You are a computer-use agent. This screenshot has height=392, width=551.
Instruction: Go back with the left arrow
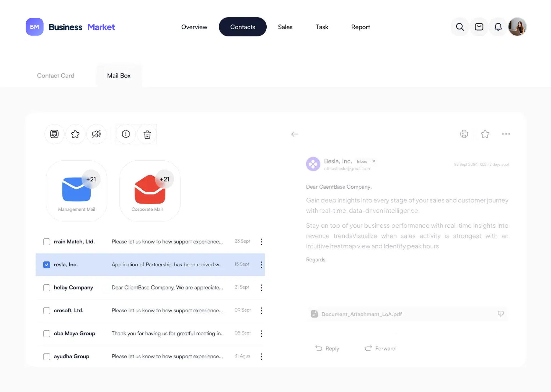pyautogui.click(x=295, y=134)
